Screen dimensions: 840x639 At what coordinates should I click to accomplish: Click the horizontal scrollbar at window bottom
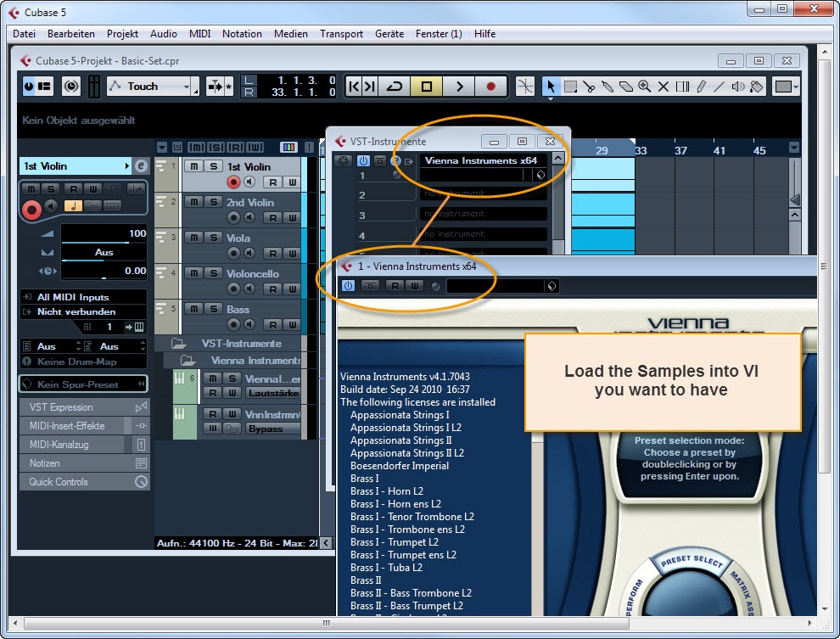pos(327,624)
